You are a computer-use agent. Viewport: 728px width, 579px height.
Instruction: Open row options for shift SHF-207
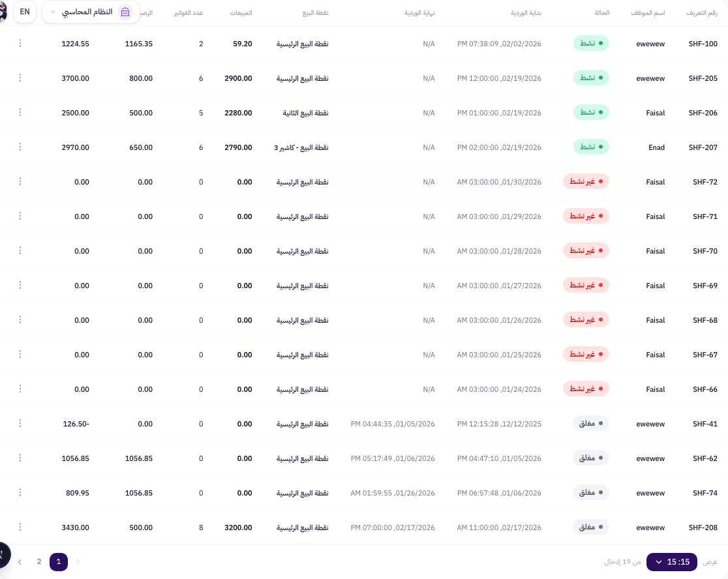(20, 147)
